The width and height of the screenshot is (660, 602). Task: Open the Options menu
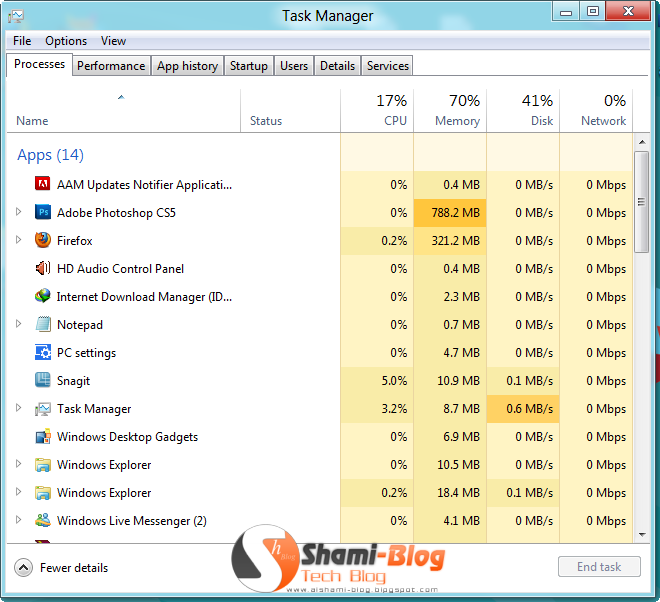pyautogui.click(x=66, y=41)
